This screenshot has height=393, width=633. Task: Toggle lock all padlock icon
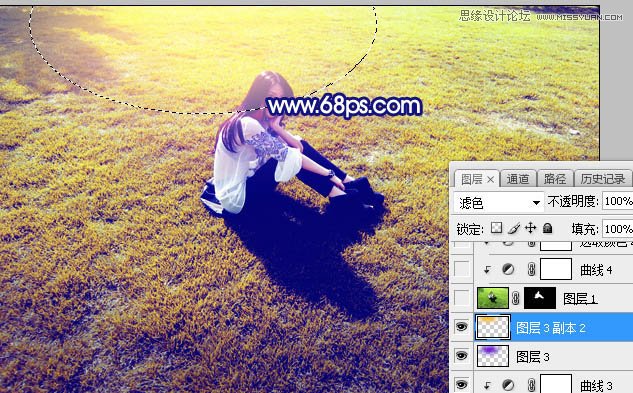(x=547, y=228)
